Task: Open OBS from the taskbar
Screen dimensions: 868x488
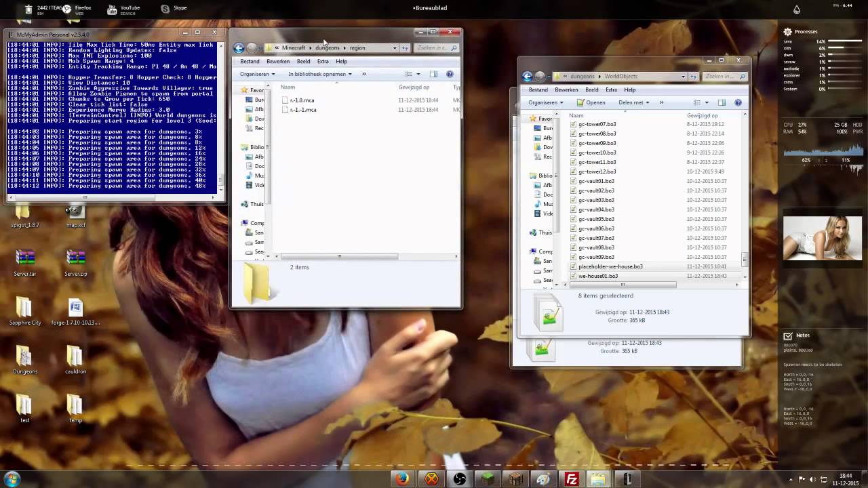Action: (460, 479)
